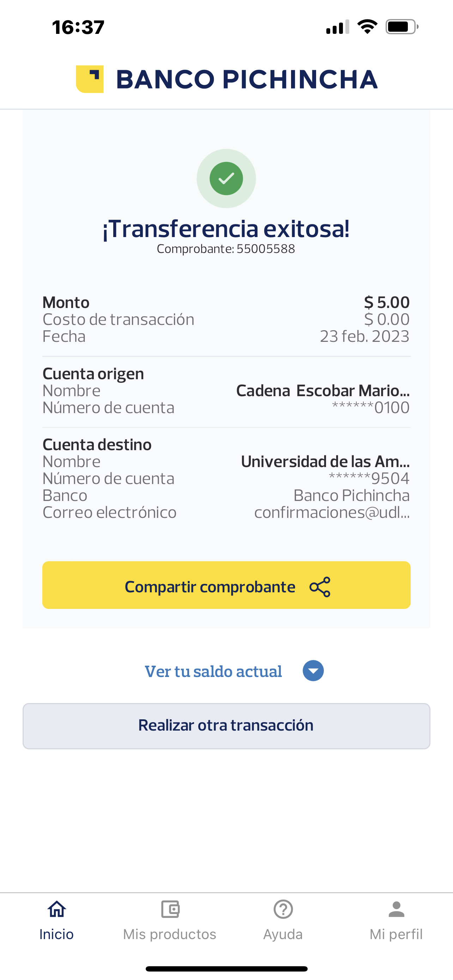
Task: Tap the Inicio home icon
Action: point(57,909)
